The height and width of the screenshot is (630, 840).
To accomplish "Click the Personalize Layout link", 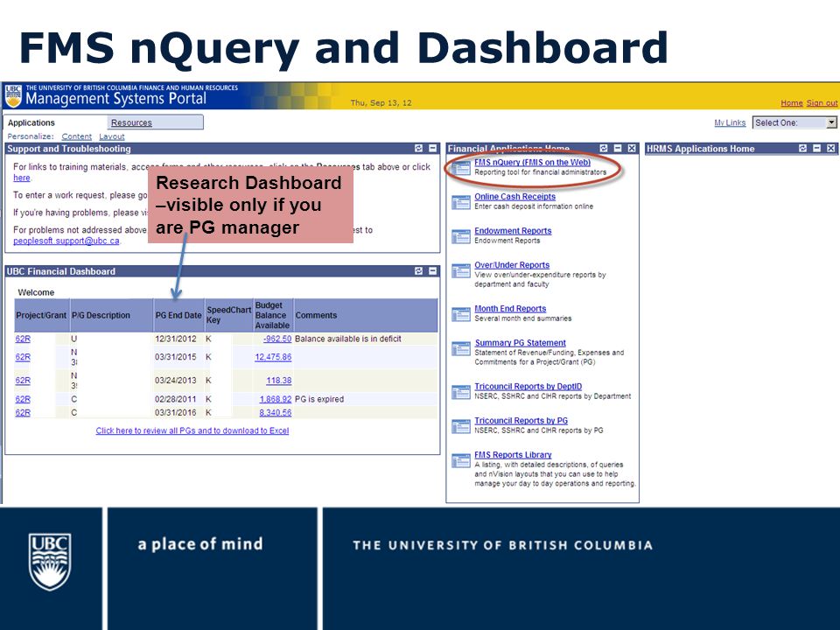I will coord(111,136).
